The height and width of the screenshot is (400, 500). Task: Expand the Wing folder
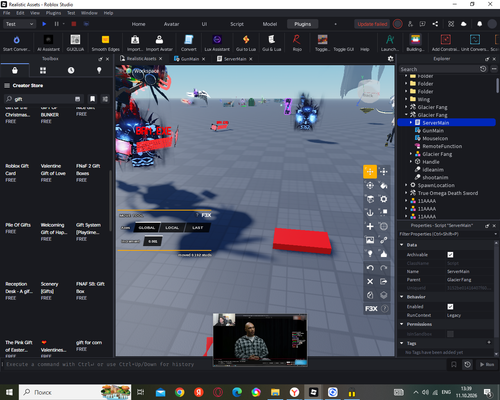[x=406, y=99]
